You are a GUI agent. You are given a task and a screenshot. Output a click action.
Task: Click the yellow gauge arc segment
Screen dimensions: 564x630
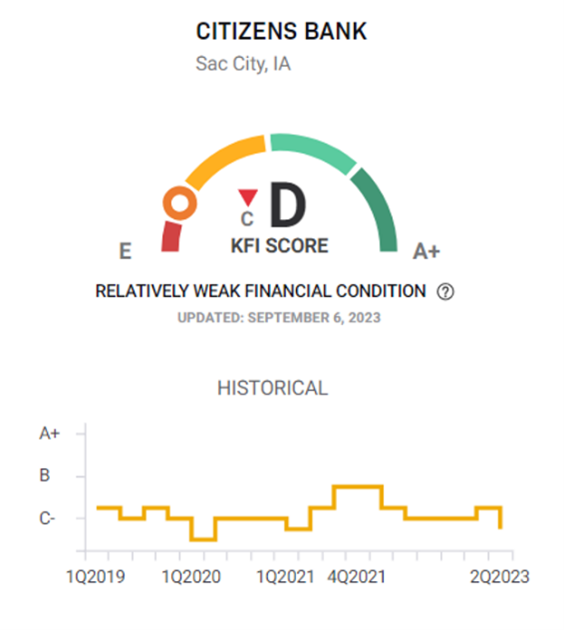(225, 161)
